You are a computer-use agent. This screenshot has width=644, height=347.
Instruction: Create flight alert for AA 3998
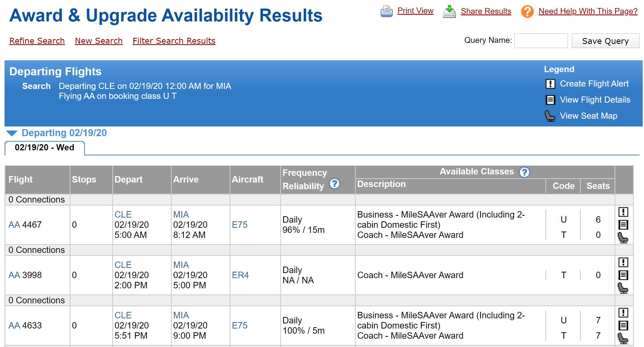(x=623, y=262)
